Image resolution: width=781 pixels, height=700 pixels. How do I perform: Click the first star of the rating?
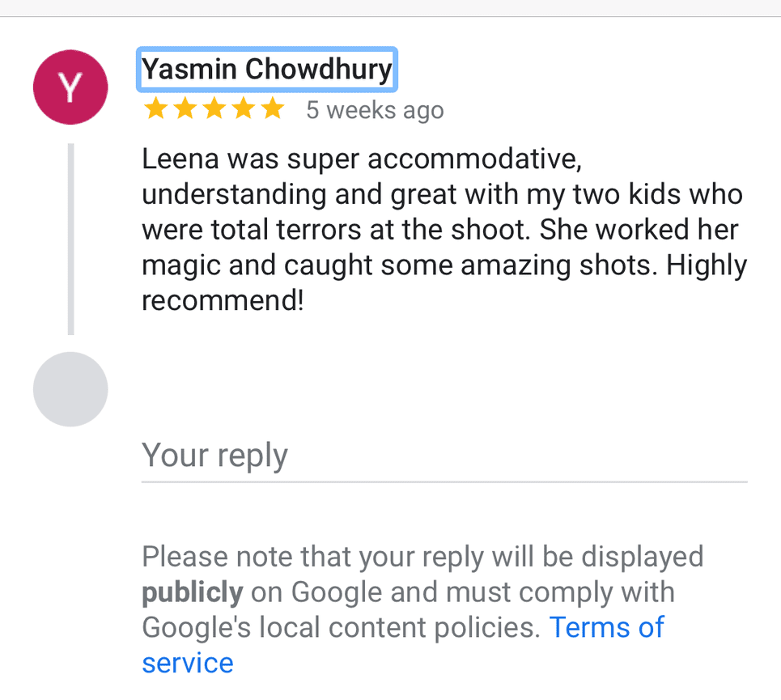point(155,109)
